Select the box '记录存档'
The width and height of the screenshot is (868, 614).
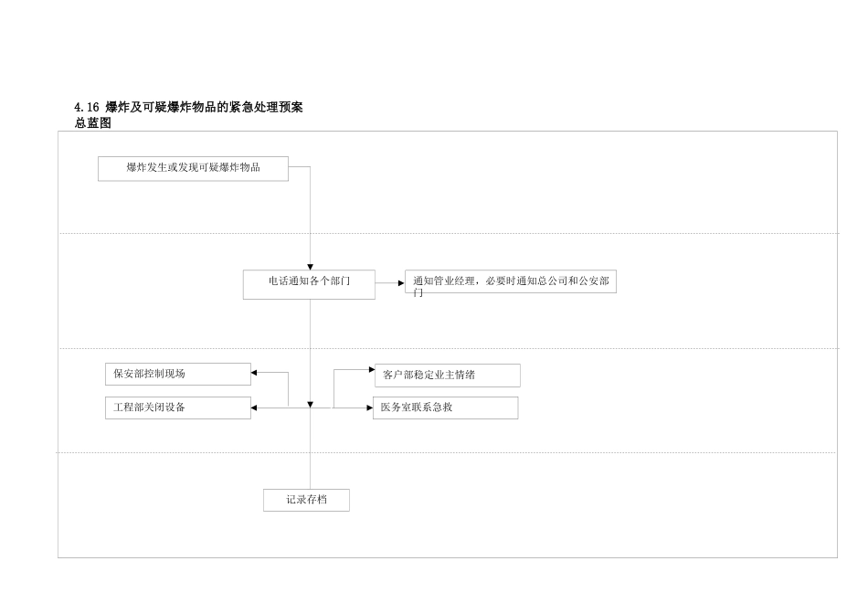point(306,500)
